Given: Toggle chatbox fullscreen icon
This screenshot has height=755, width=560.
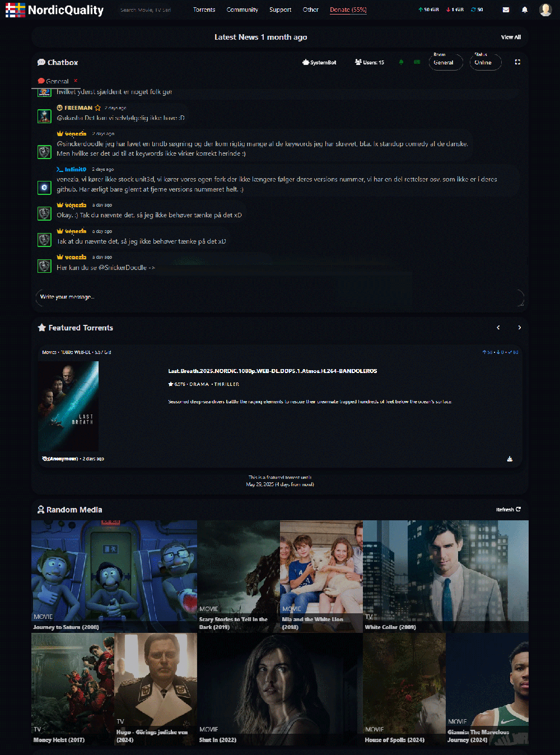Looking at the screenshot, I should tap(517, 62).
